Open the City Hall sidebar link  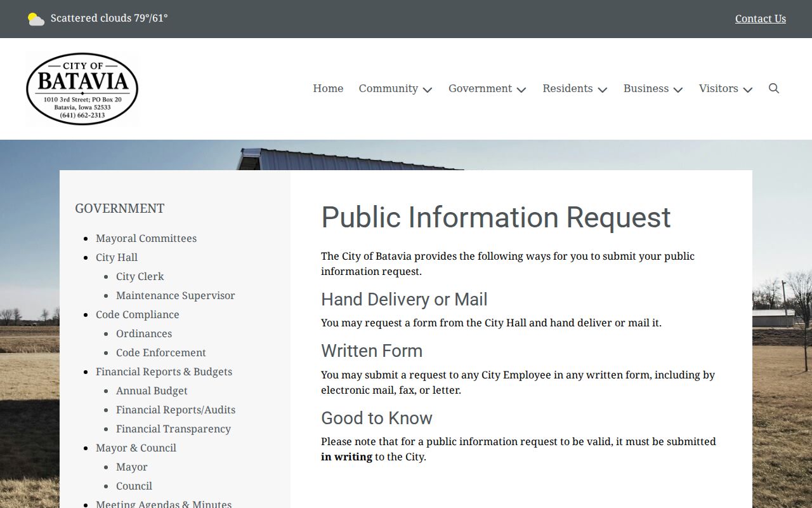[x=117, y=257]
